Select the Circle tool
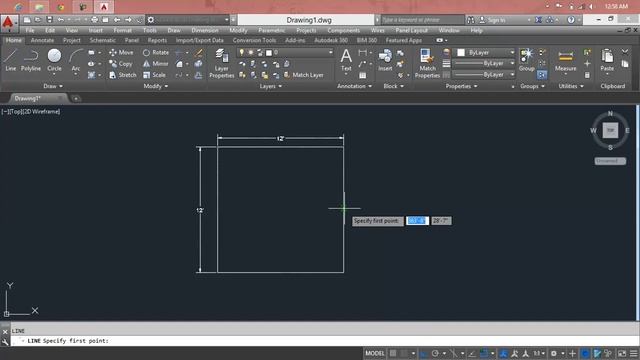The width and height of the screenshot is (640, 360). tap(54, 60)
